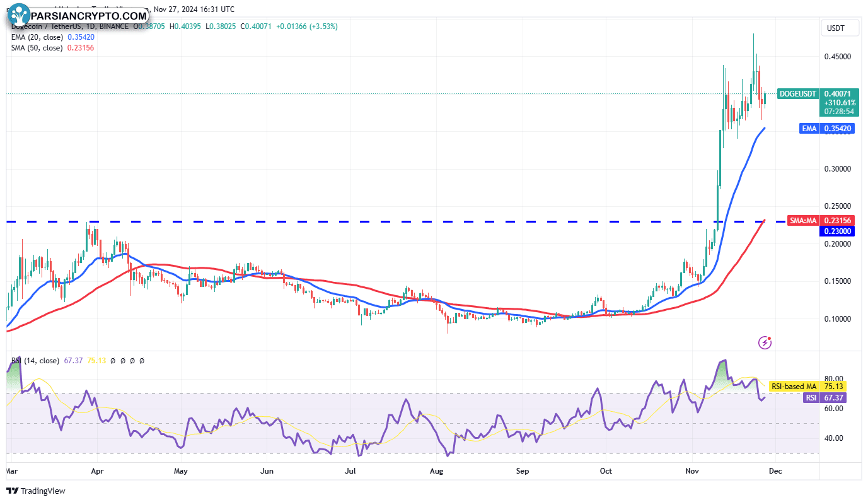Click 0.30000 on the price axis
Screen dimensions: 868x502
837,169
